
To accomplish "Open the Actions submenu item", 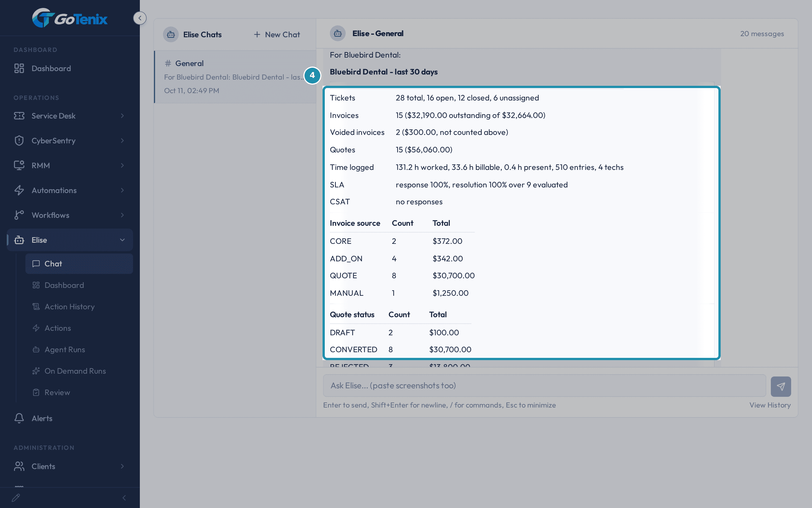I will (x=79, y=328).
